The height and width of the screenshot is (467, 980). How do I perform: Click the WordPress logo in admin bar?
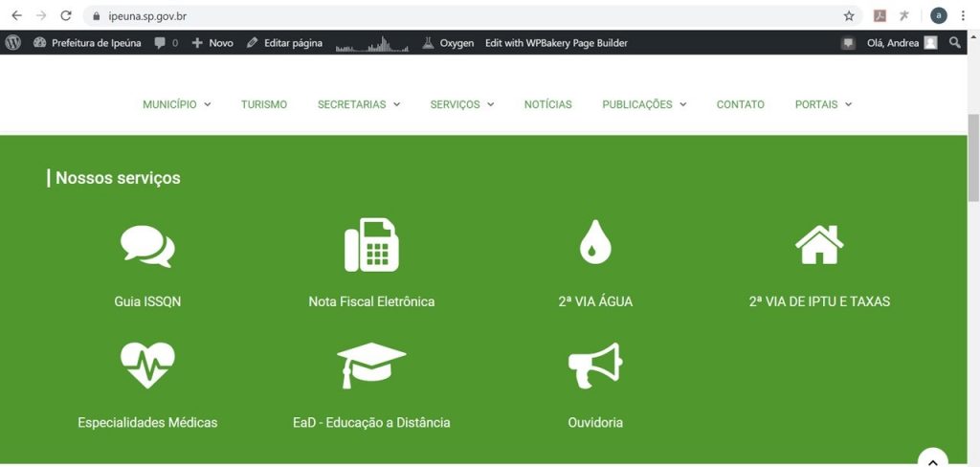[x=13, y=43]
